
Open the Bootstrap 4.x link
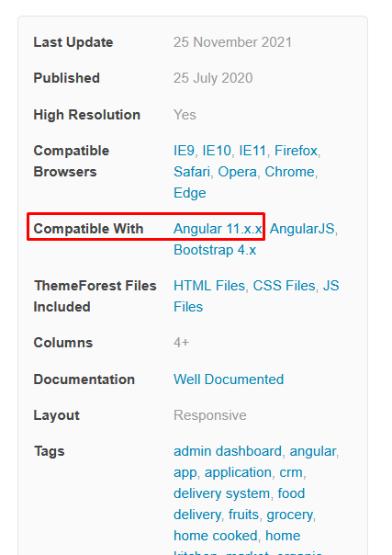[215, 250]
